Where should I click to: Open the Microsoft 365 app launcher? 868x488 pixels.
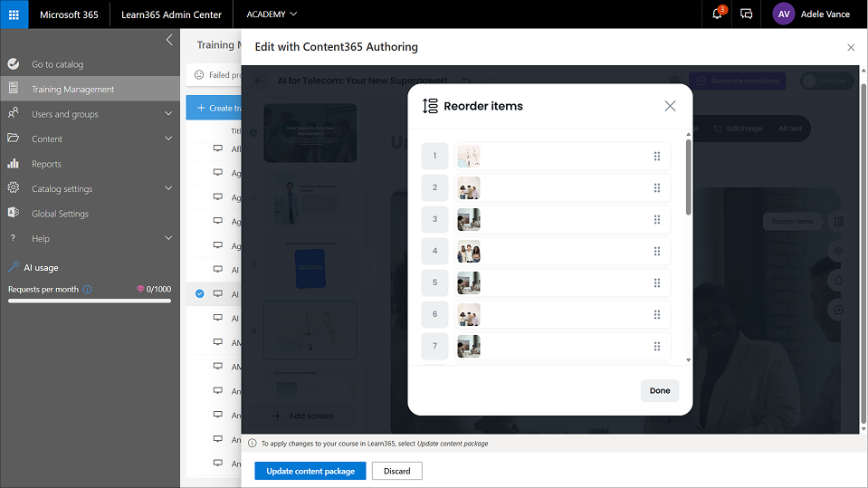point(14,14)
